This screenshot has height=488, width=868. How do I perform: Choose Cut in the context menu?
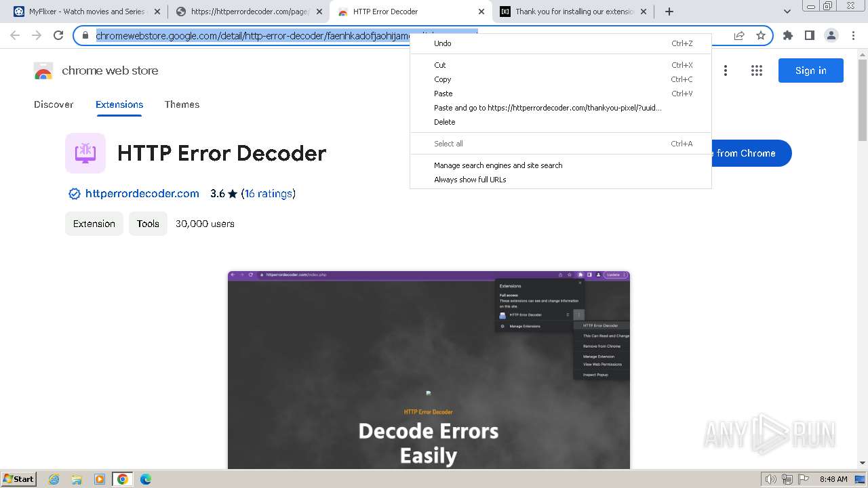561,65
